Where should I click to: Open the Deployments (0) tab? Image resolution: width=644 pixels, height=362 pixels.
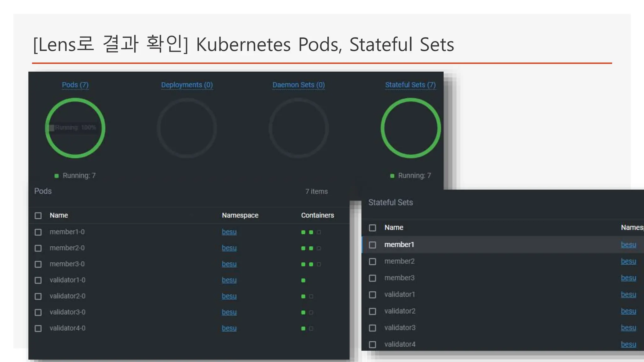187,85
